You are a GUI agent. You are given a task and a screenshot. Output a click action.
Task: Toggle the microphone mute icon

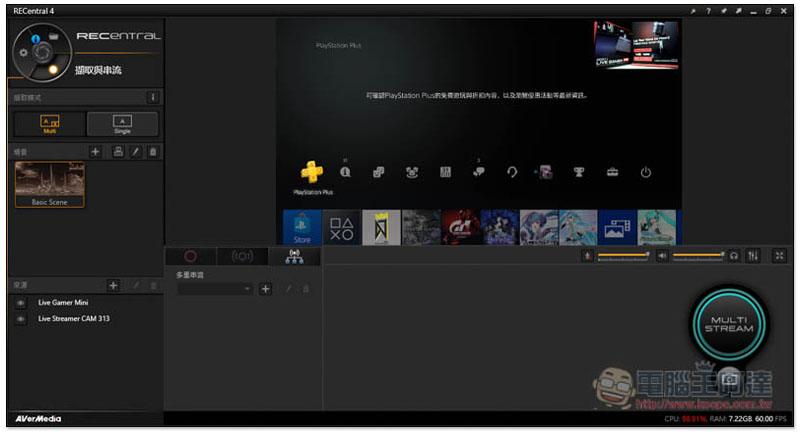click(x=588, y=256)
